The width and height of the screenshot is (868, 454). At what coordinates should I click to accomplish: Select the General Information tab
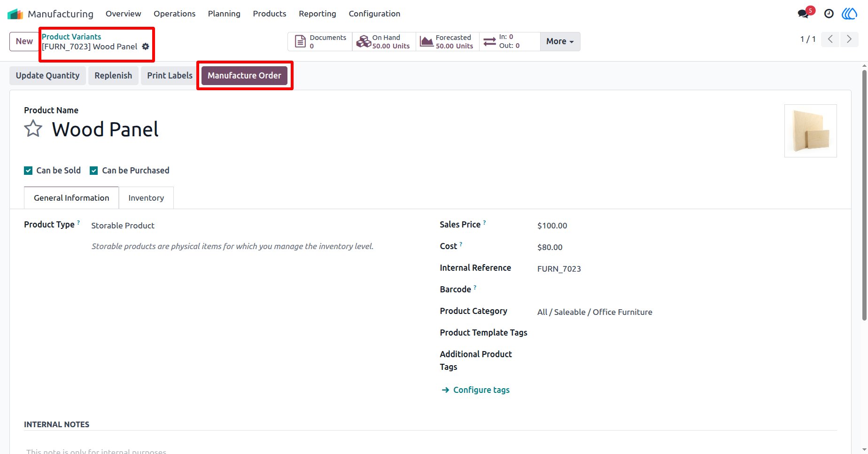tap(71, 198)
